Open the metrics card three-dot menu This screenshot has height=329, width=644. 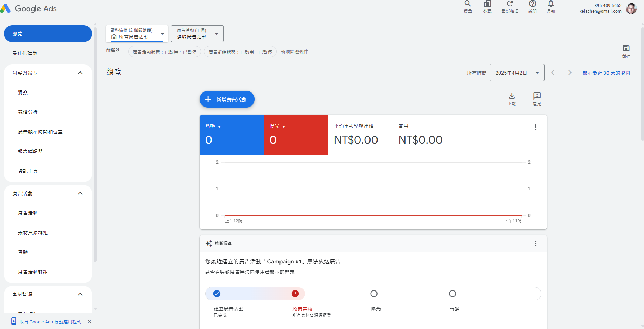[x=535, y=127]
